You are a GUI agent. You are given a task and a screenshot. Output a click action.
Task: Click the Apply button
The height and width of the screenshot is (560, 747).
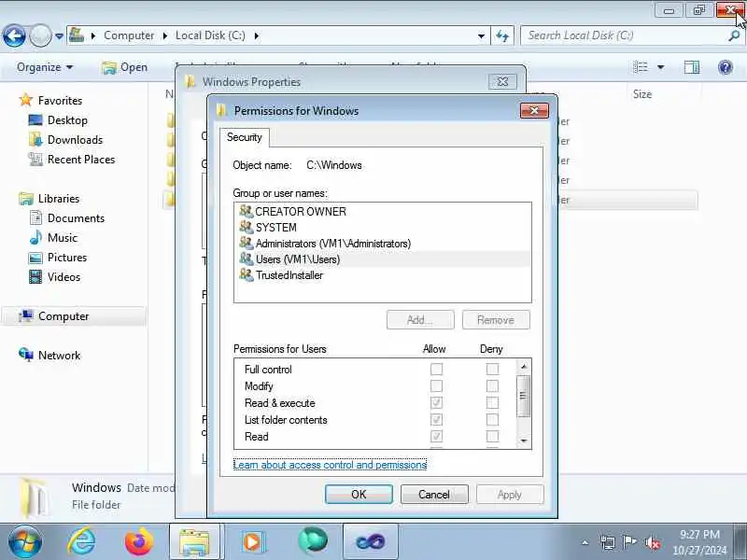[510, 495]
